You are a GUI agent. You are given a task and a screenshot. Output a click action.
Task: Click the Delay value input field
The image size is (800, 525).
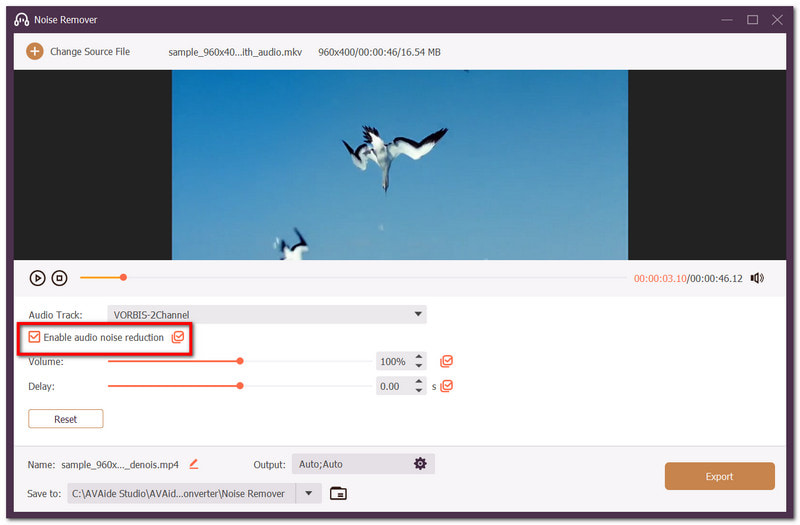[x=394, y=386]
